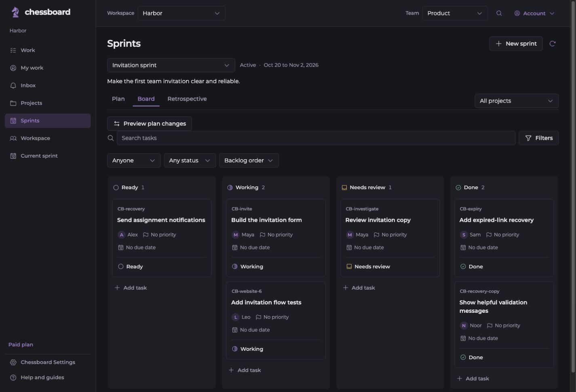
Task: Click the Help and guides question icon
Action: (13, 377)
